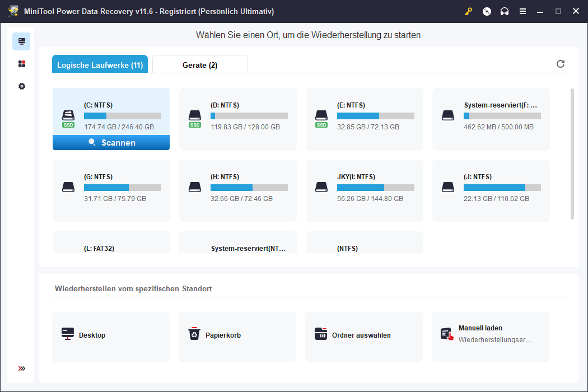Select the drive scan view icon in sidebar
The width and height of the screenshot is (588, 392).
(x=21, y=41)
